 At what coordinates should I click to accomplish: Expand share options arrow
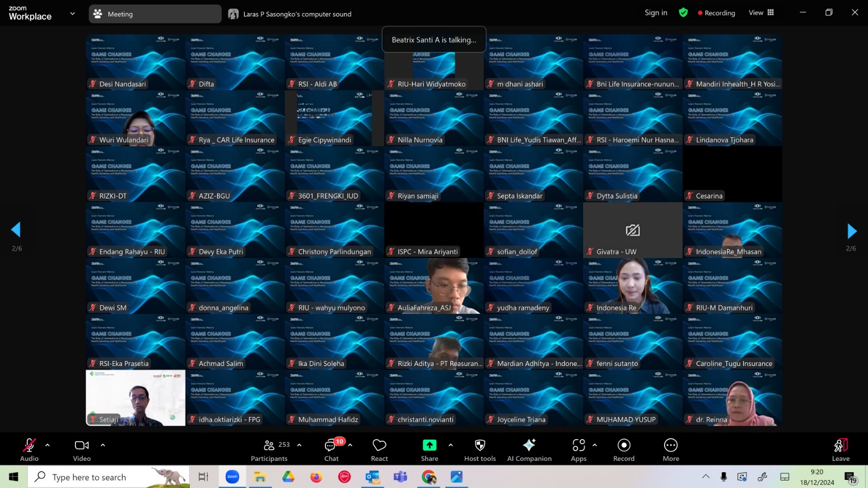point(450,445)
